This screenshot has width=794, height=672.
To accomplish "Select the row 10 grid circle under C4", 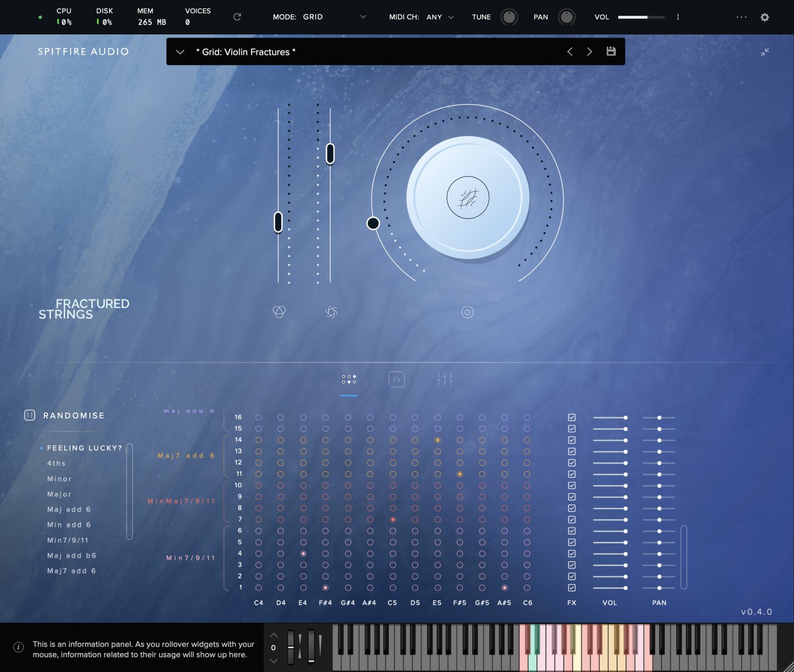I will pos(258,485).
